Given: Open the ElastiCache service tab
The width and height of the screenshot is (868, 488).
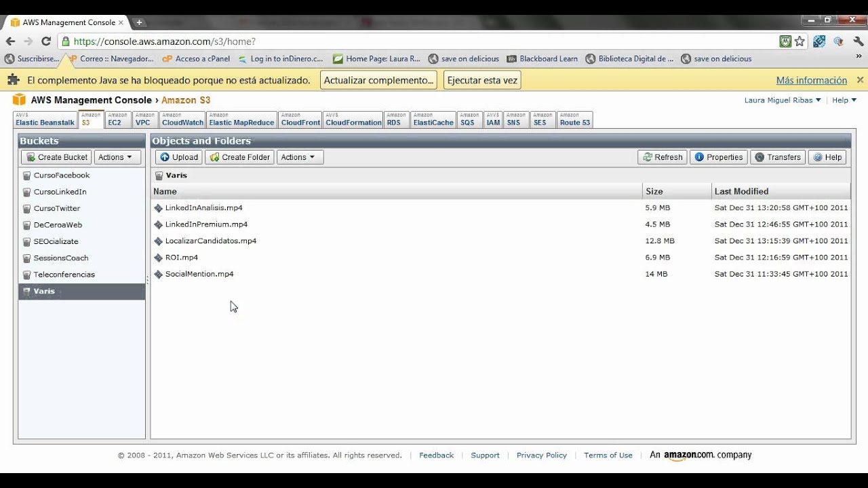Looking at the screenshot, I should (433, 119).
